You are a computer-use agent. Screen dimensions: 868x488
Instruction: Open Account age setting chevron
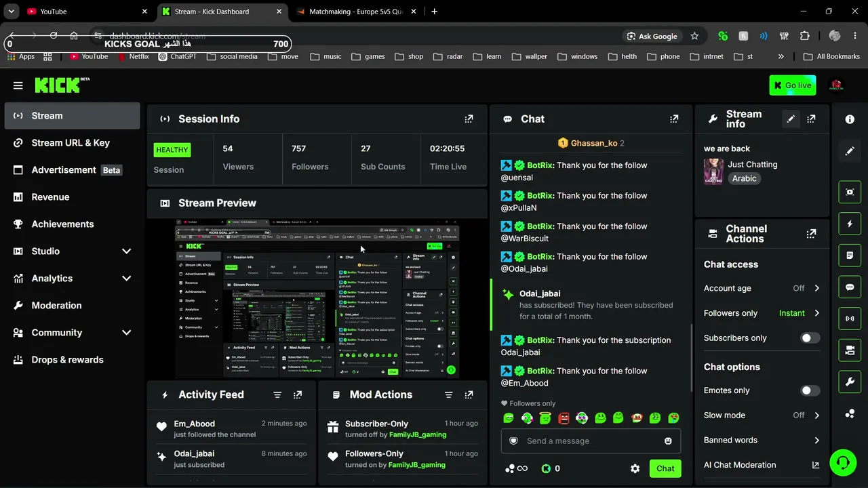[816, 288]
